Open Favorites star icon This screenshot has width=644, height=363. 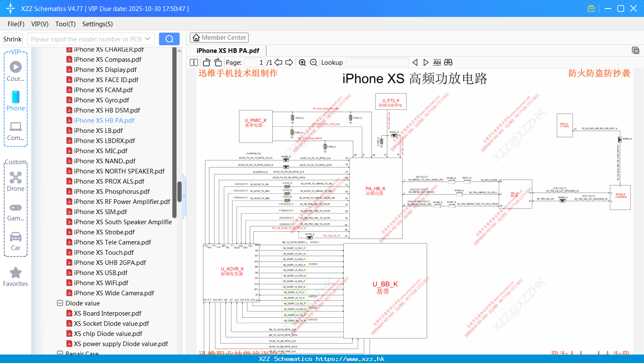click(16, 272)
